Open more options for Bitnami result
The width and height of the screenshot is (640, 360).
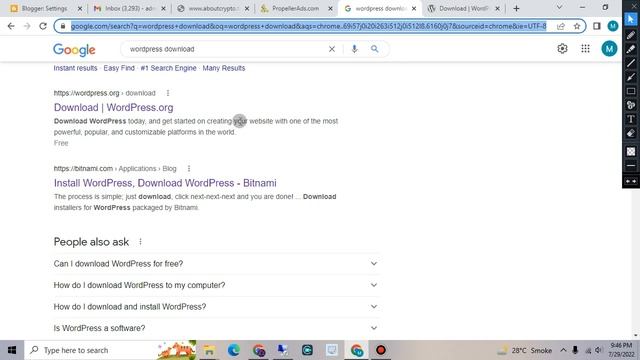(189, 169)
